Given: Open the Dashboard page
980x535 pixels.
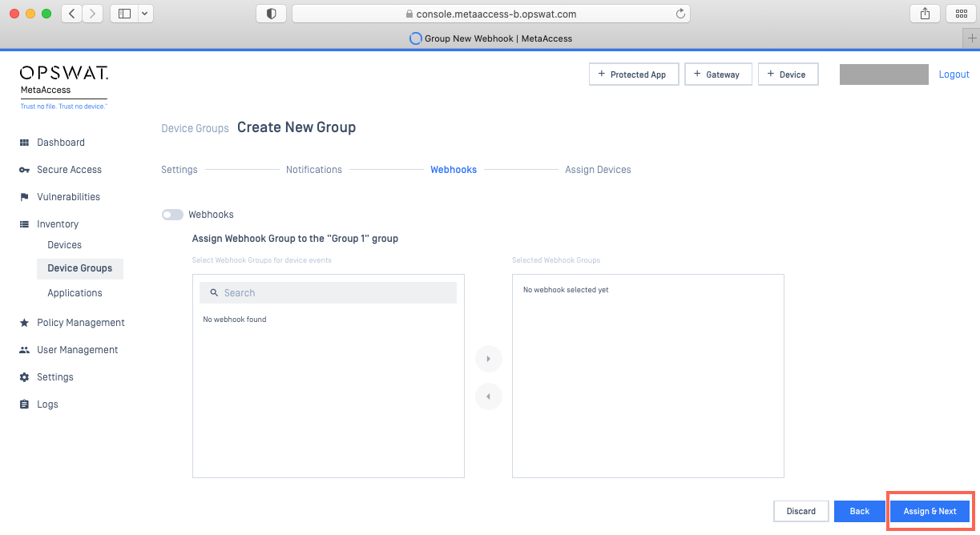Looking at the screenshot, I should [61, 143].
